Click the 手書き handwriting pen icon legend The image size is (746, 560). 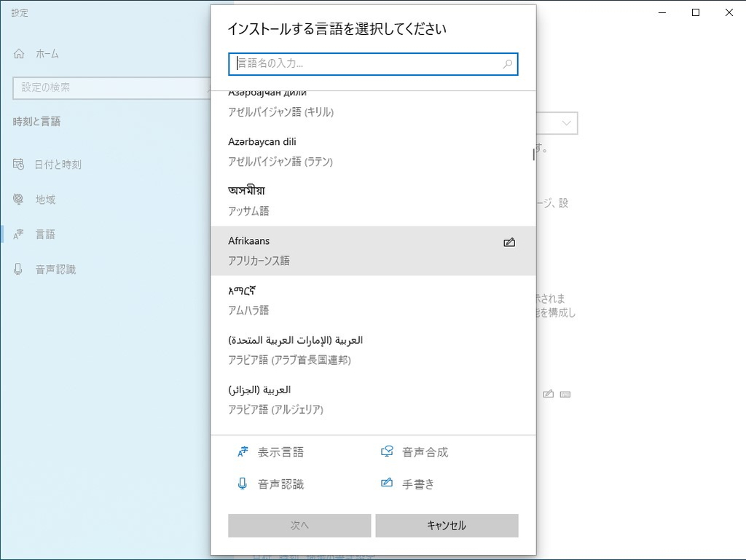click(x=386, y=483)
